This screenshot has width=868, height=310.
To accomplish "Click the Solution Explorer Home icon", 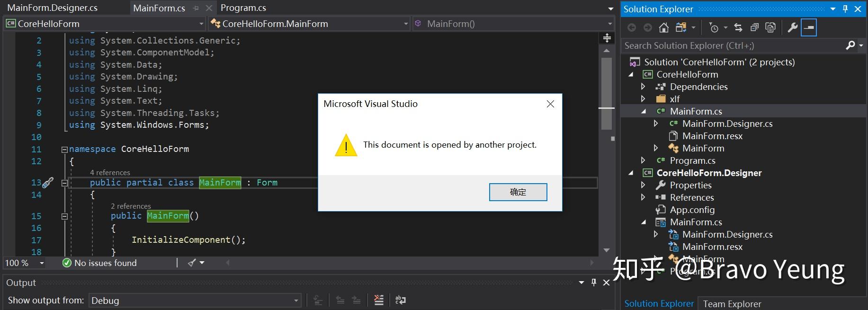I will [664, 28].
